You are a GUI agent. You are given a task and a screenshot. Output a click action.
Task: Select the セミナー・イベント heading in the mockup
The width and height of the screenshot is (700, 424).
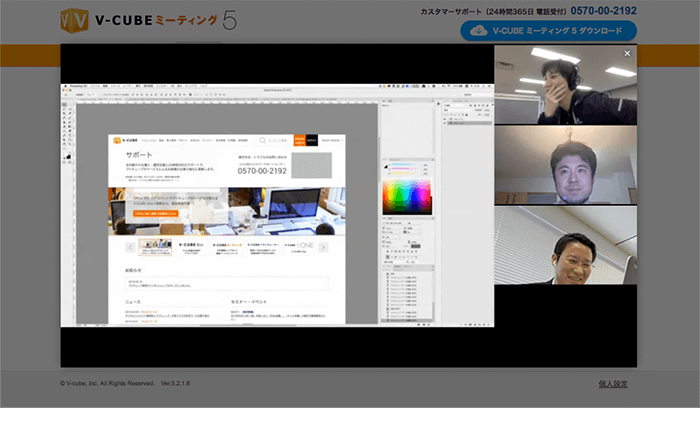[x=249, y=302]
